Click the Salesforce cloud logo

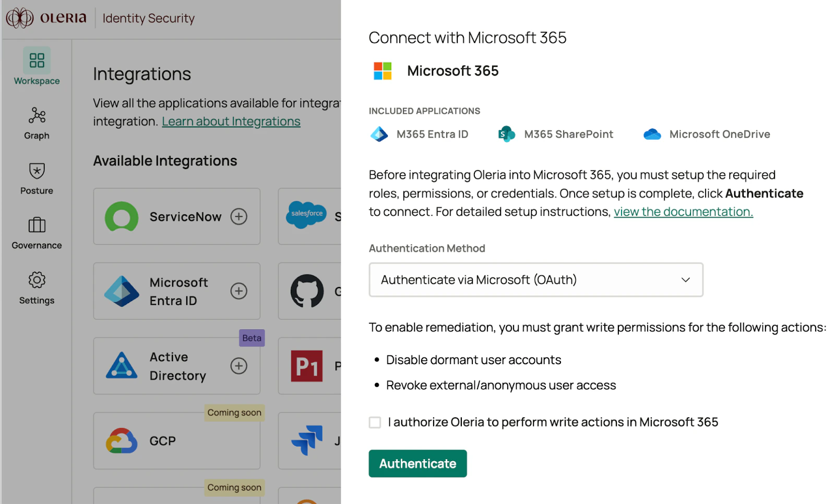click(x=306, y=214)
